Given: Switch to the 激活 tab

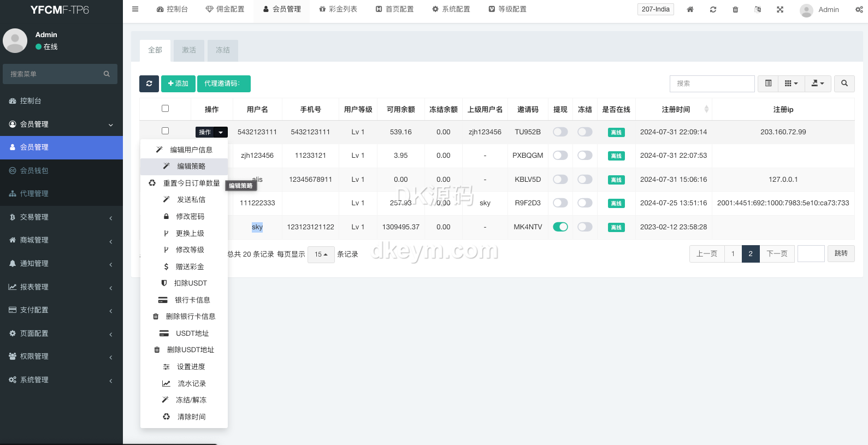Looking at the screenshot, I should coord(189,50).
